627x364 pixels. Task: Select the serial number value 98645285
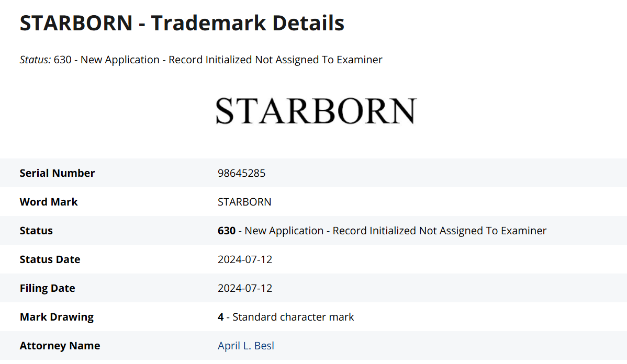(x=241, y=173)
